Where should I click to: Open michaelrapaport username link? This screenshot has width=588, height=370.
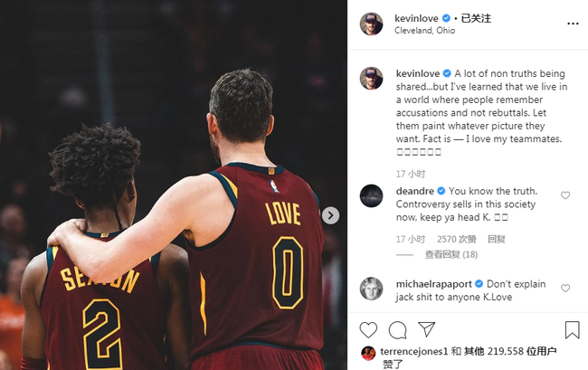point(434,284)
